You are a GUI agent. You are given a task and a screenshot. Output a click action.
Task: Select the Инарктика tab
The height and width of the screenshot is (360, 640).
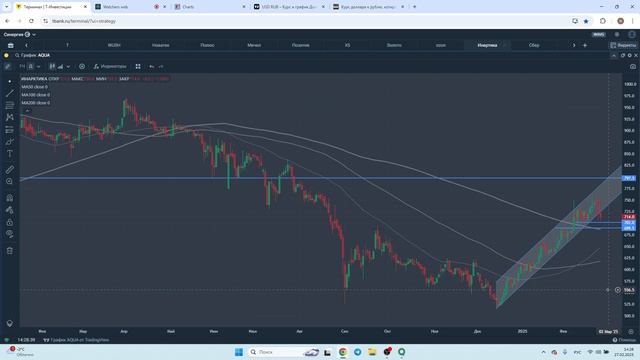tap(487, 45)
